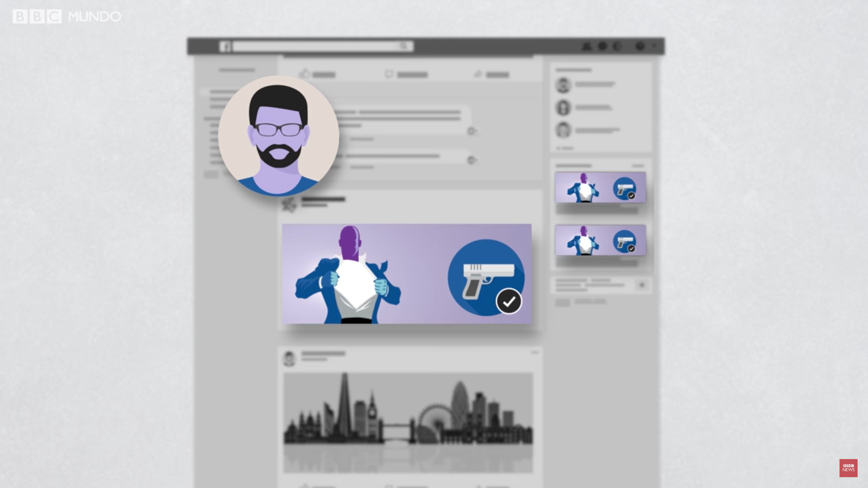The height and width of the screenshot is (488, 868).
Task: Click the help question-mark icon
Action: point(640,46)
